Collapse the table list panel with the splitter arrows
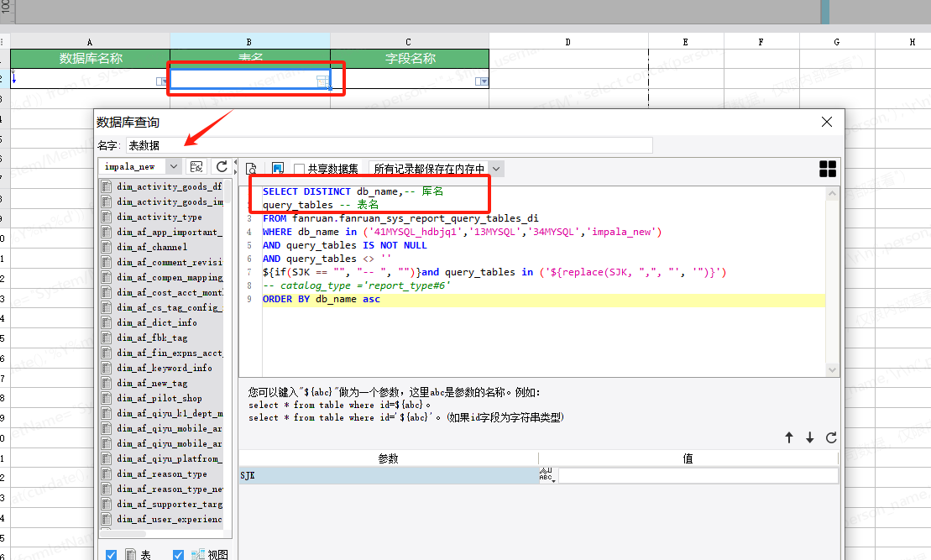The height and width of the screenshot is (560, 931). (x=236, y=167)
